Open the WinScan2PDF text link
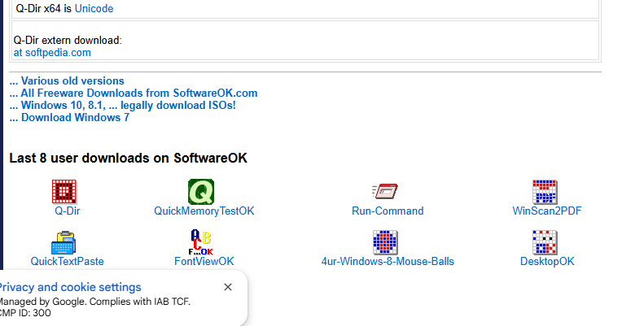The height and width of the screenshot is (326, 644). pos(547,211)
